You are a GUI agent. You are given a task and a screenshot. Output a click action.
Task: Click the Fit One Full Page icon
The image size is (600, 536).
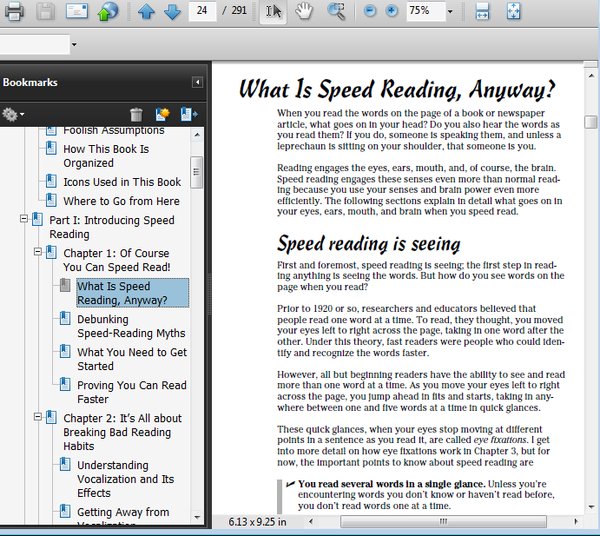click(x=513, y=11)
